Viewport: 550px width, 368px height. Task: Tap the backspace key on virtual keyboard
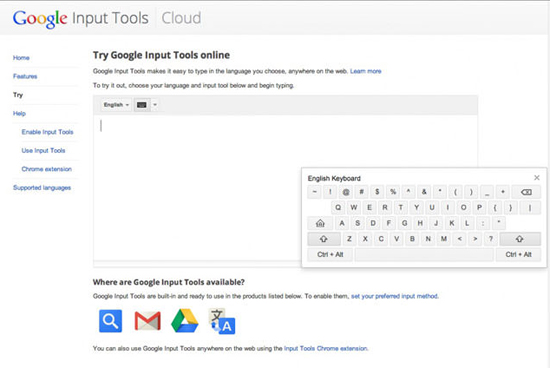526,192
